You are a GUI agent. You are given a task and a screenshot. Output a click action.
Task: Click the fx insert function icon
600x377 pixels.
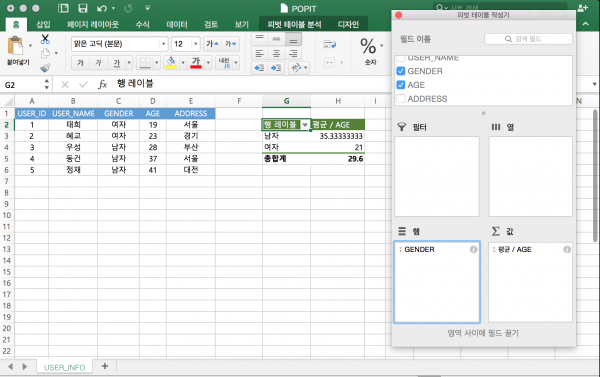pyautogui.click(x=102, y=84)
